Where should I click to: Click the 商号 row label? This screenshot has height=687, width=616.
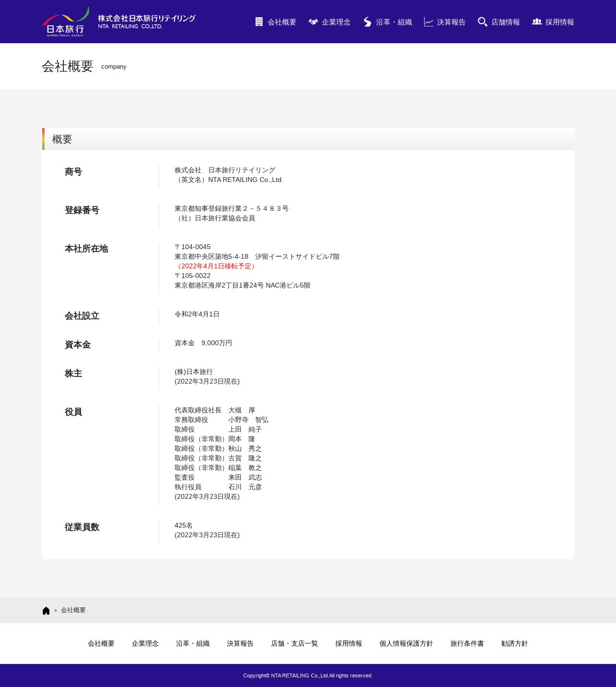click(73, 172)
